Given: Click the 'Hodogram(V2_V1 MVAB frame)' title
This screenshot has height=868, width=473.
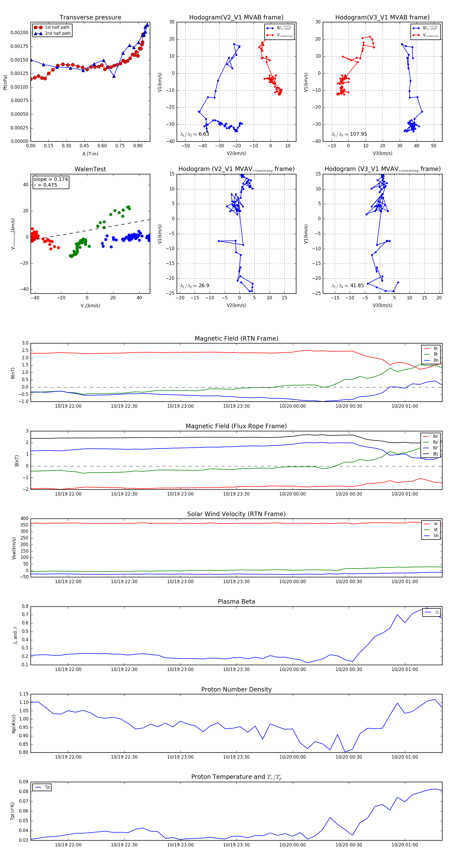Looking at the screenshot, I should (236, 18).
